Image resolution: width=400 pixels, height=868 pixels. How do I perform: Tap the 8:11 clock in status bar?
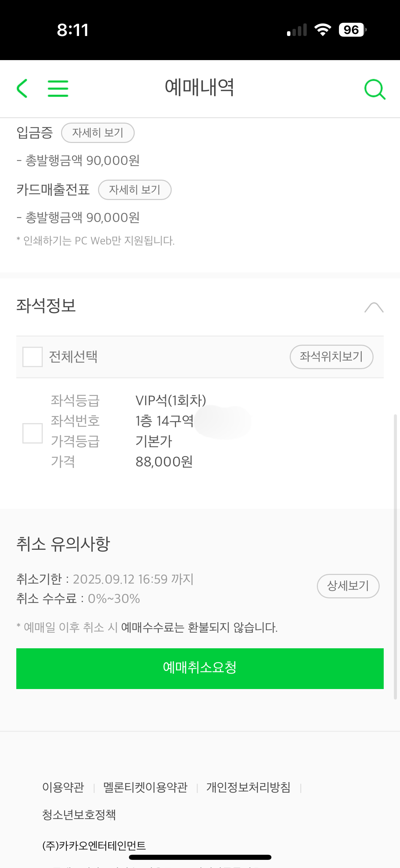pos(73,30)
